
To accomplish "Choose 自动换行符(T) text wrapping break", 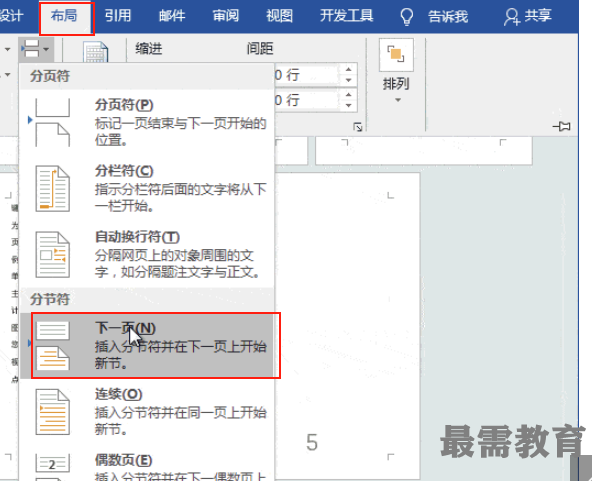I will [147, 254].
